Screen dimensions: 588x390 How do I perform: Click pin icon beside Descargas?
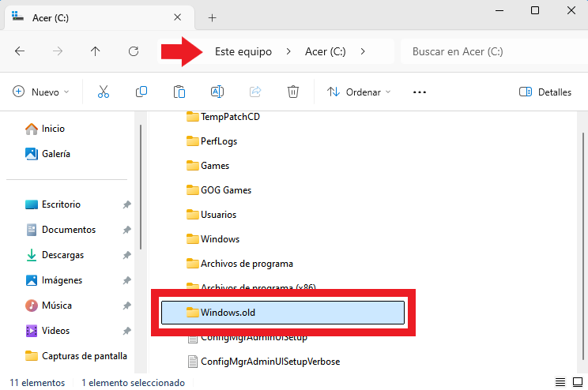click(x=126, y=255)
